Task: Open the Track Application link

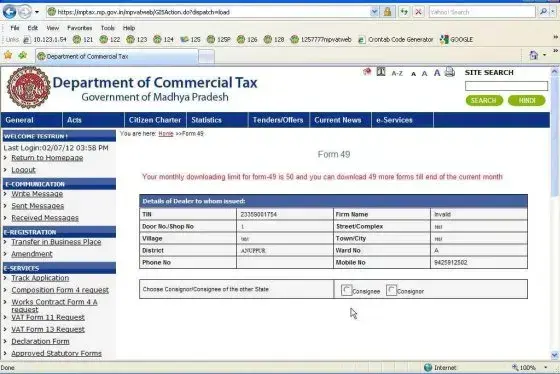Action: click(40, 278)
